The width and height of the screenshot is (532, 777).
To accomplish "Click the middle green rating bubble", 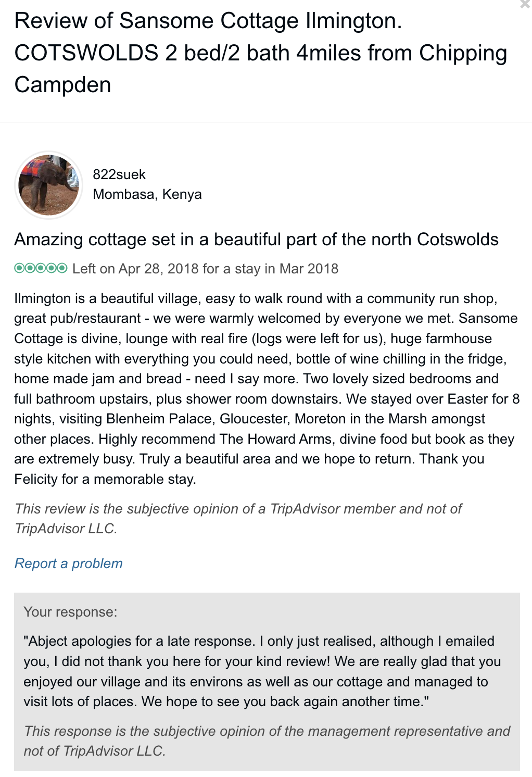I will [x=41, y=268].
